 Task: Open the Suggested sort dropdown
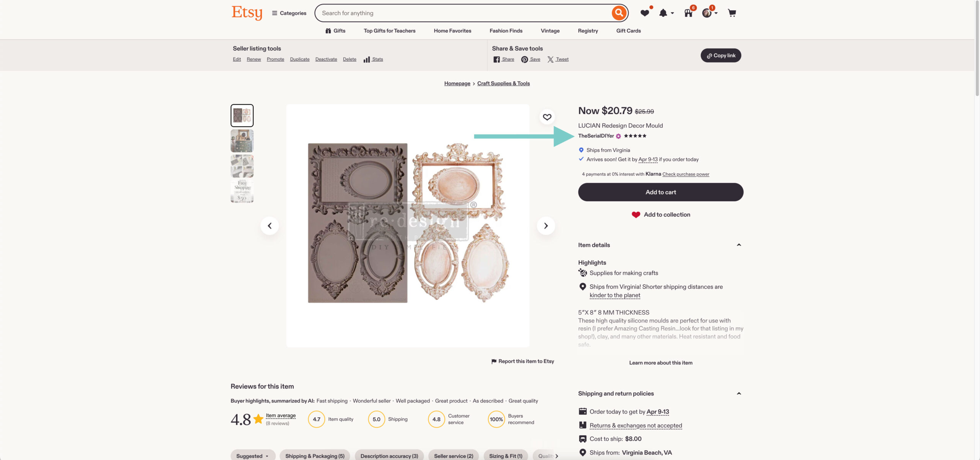pyautogui.click(x=253, y=456)
